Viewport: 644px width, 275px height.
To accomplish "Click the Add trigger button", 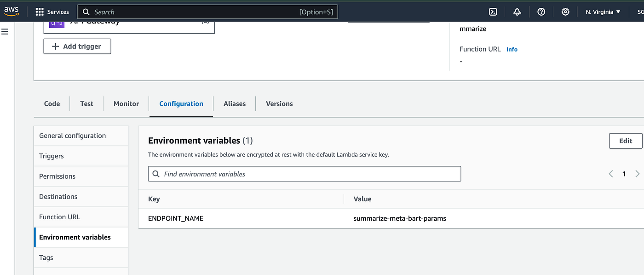I will click(x=77, y=46).
